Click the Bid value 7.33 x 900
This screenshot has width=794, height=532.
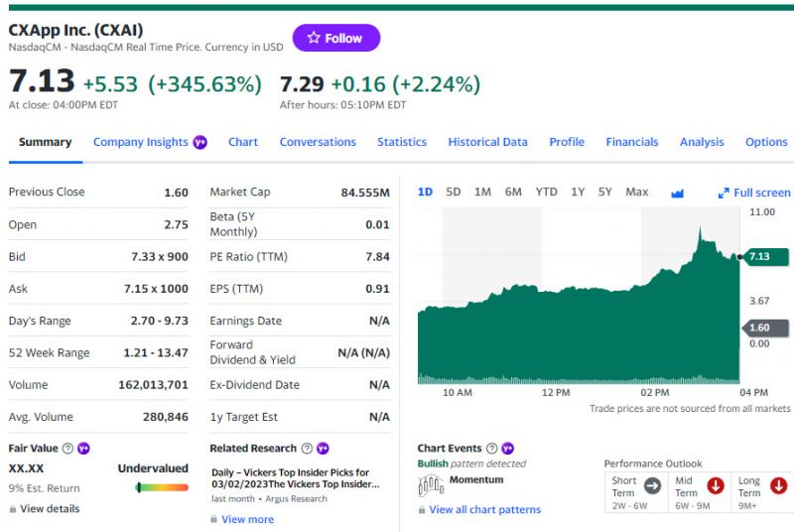point(160,257)
